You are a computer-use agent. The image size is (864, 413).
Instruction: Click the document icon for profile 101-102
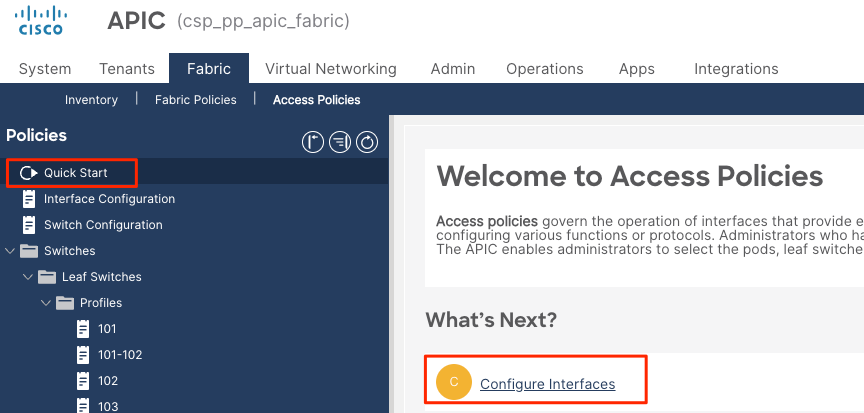83,355
